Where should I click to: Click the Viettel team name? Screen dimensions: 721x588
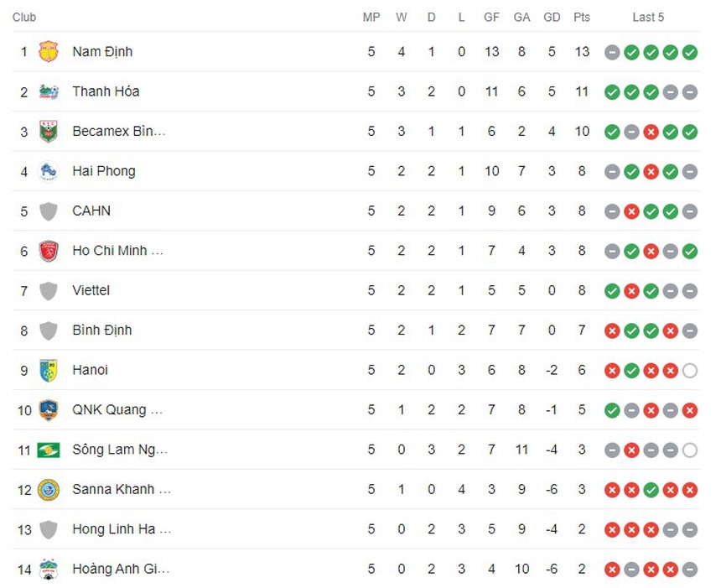point(91,290)
